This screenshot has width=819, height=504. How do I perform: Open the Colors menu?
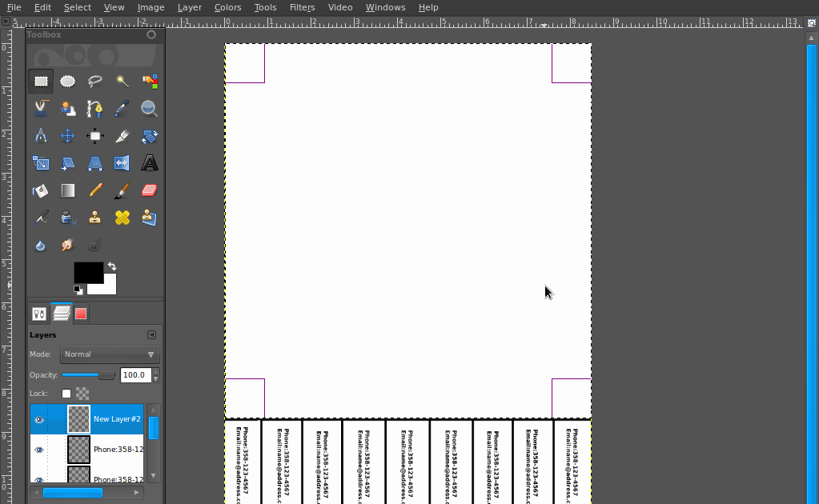(227, 7)
